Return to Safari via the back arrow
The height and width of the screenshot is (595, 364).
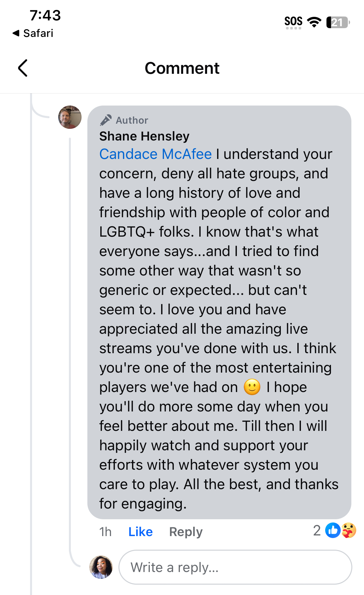32,33
